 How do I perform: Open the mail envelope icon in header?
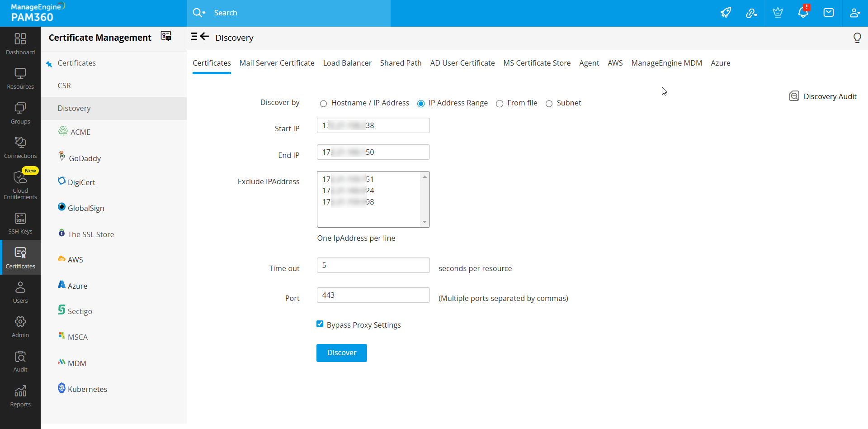click(x=829, y=13)
